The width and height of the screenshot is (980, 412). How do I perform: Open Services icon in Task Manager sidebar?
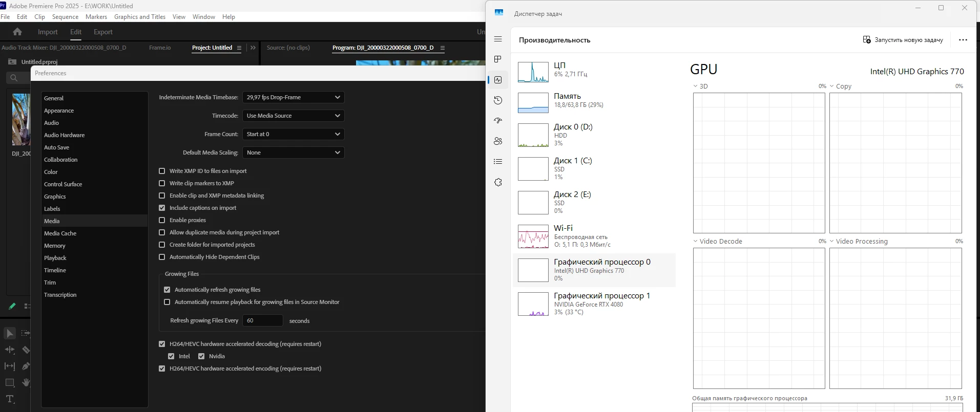coord(498,182)
